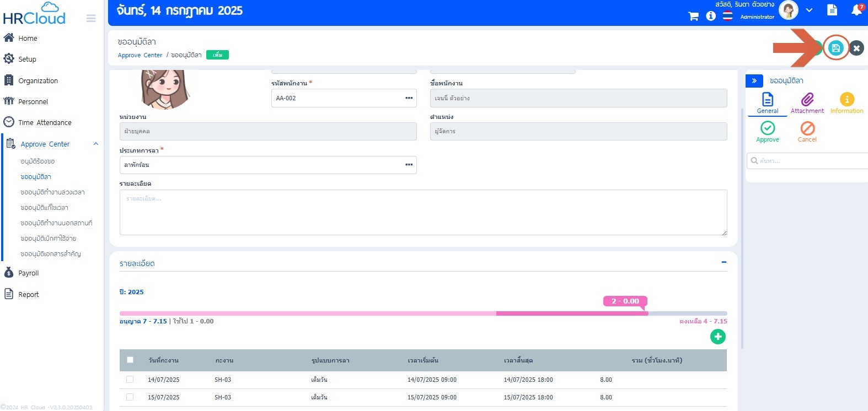
Task: Open employee code AA-002 lookup
Action: tap(409, 98)
